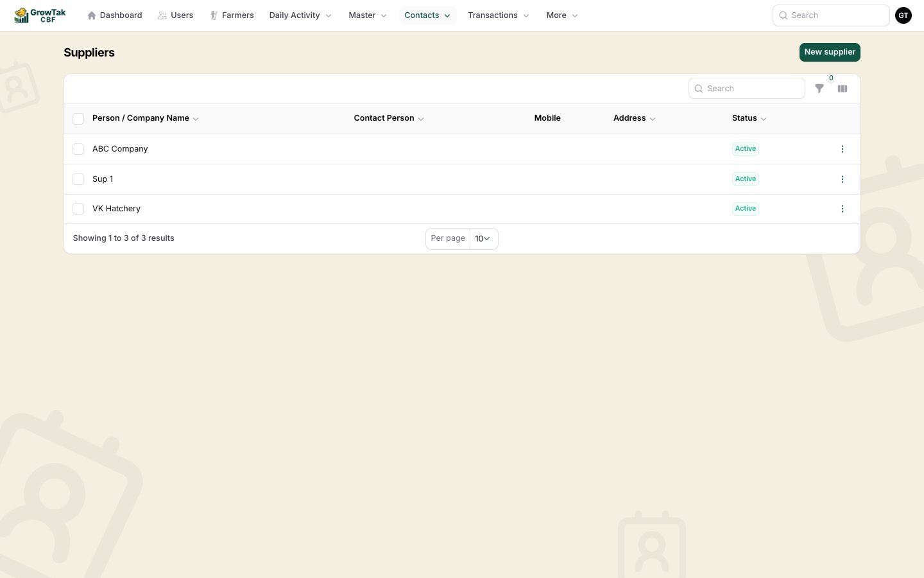Check the Sup 1 row checkbox
This screenshot has width=924, height=578.
[78, 179]
